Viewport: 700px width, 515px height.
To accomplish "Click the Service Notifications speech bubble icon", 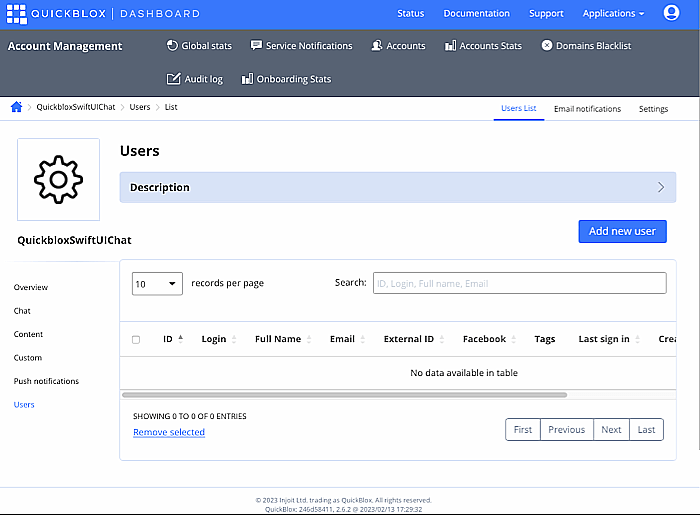I will 256,46.
